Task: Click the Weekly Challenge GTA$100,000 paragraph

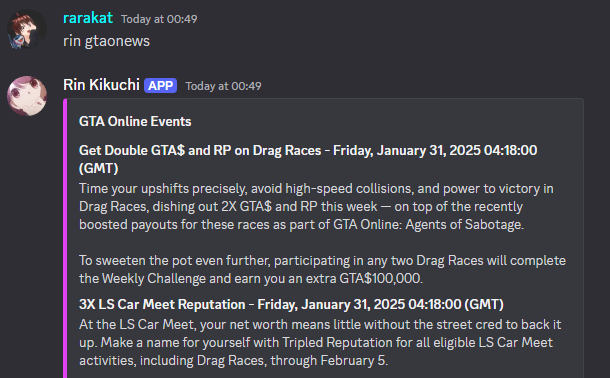Action: [323, 270]
